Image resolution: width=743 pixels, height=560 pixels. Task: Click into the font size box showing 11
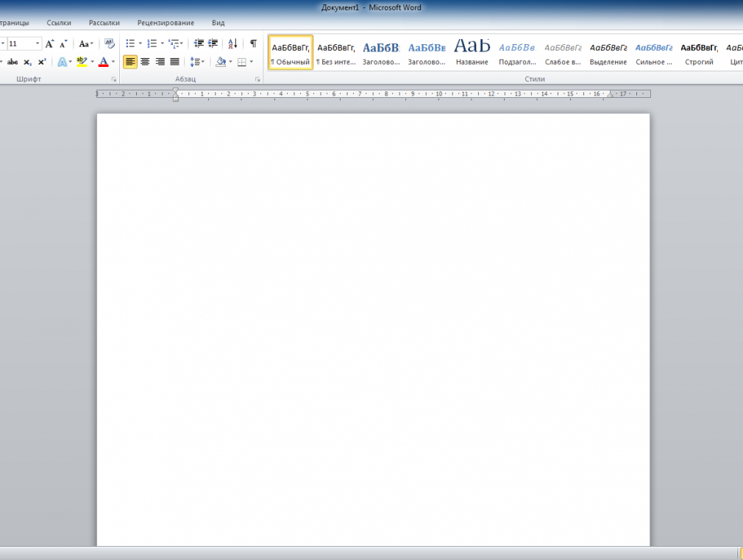coord(21,43)
